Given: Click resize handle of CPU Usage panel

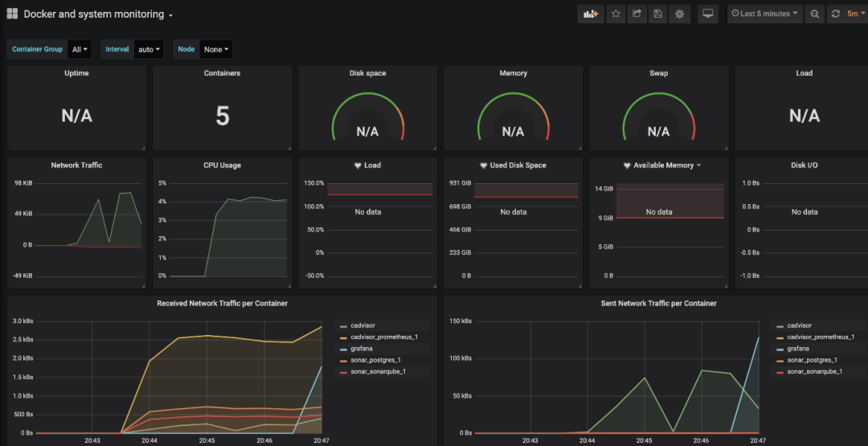Looking at the screenshot, I should (x=289, y=285).
